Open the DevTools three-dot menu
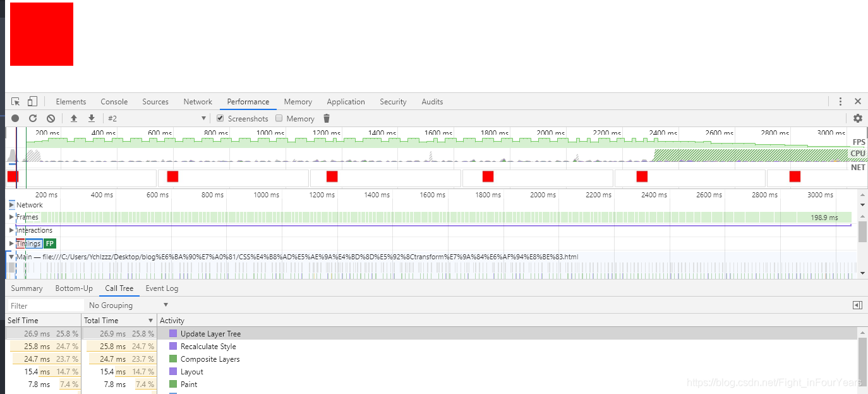Image resolution: width=868 pixels, height=394 pixels. click(x=840, y=102)
